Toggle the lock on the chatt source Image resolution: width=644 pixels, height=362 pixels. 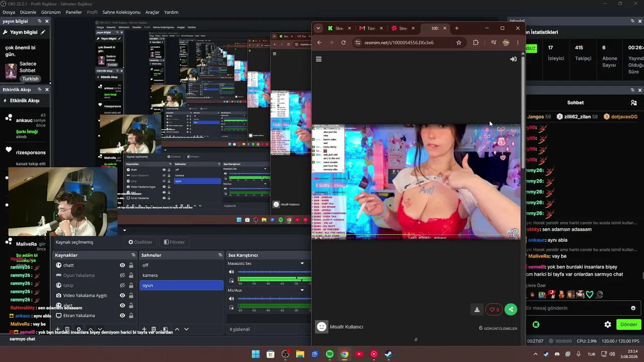pyautogui.click(x=131, y=265)
